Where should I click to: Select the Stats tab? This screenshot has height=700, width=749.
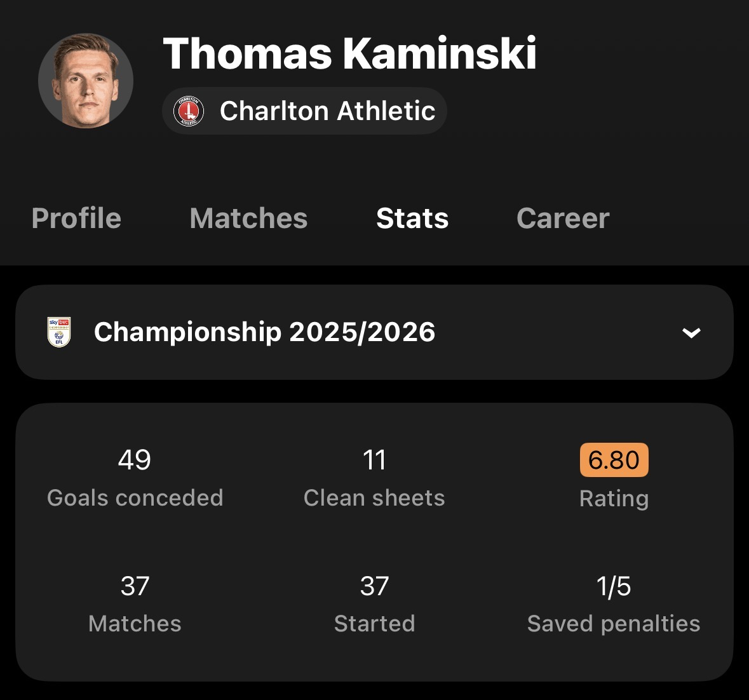tap(412, 219)
